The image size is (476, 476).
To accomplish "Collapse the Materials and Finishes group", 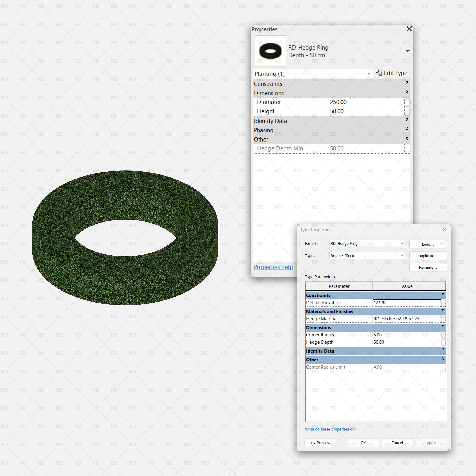I will coord(443,310).
